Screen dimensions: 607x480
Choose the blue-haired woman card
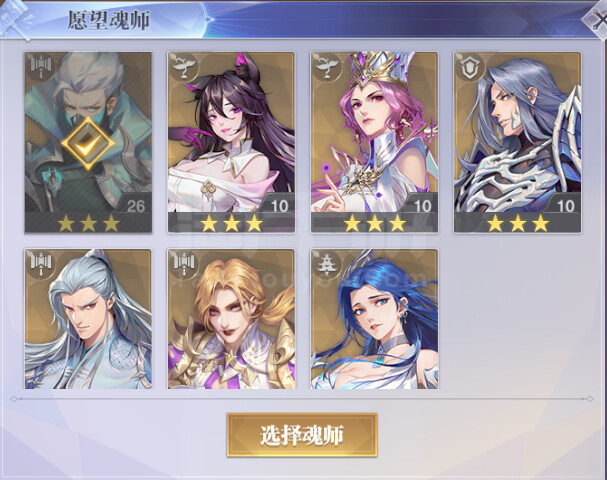click(374, 319)
